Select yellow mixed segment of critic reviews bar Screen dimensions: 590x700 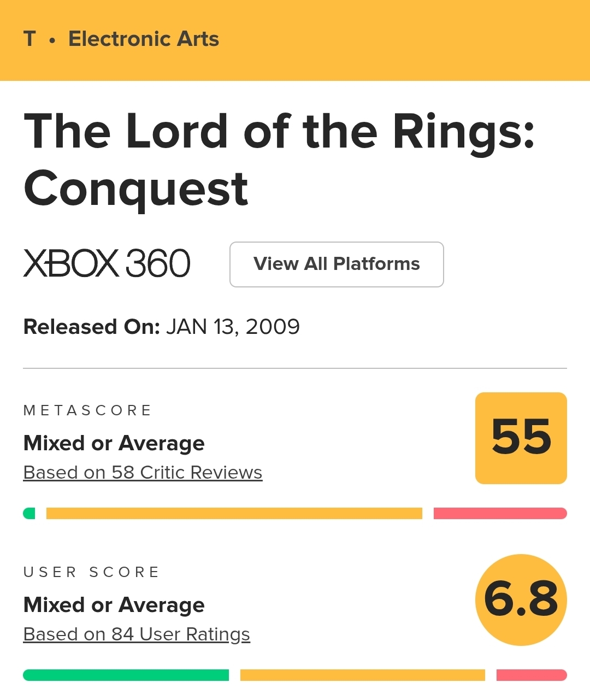234,513
